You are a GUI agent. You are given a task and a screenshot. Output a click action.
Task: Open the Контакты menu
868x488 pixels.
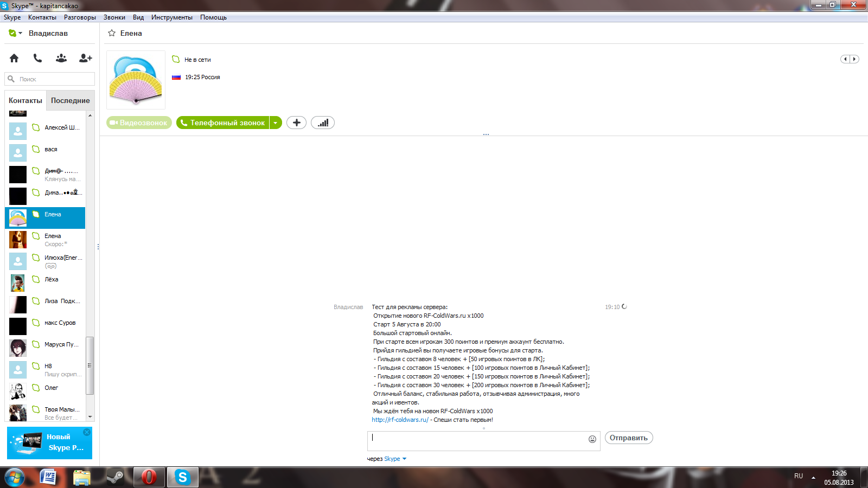[x=42, y=17]
